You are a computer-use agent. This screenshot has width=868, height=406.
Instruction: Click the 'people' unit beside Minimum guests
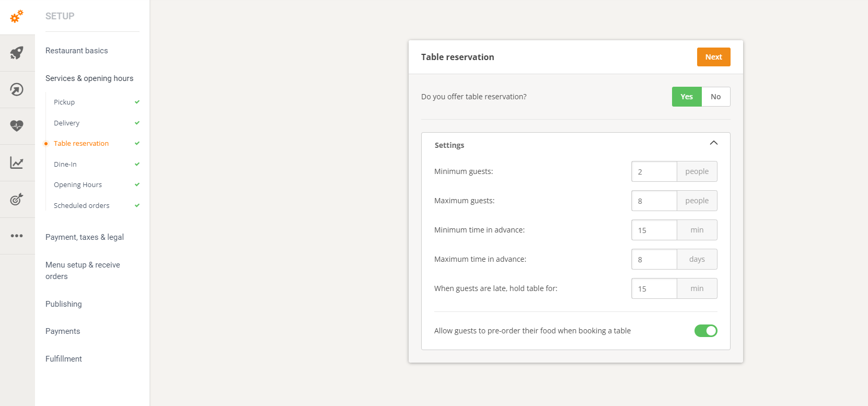pyautogui.click(x=697, y=171)
